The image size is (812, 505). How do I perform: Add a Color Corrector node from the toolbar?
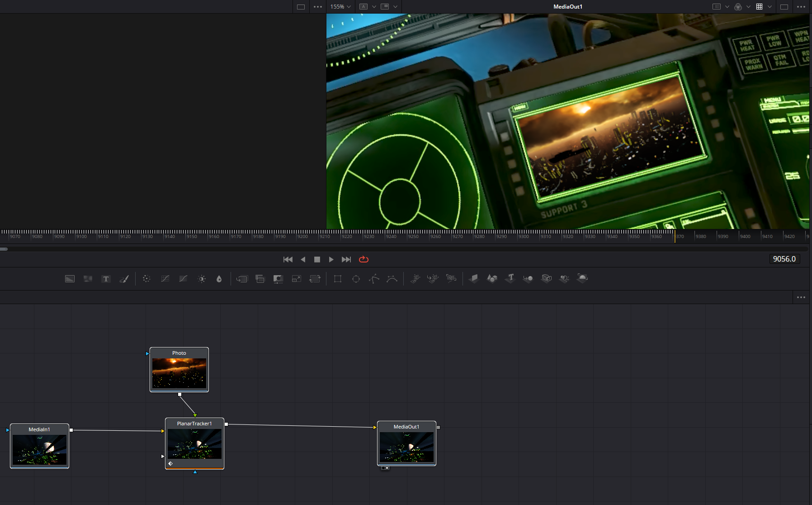(x=146, y=279)
